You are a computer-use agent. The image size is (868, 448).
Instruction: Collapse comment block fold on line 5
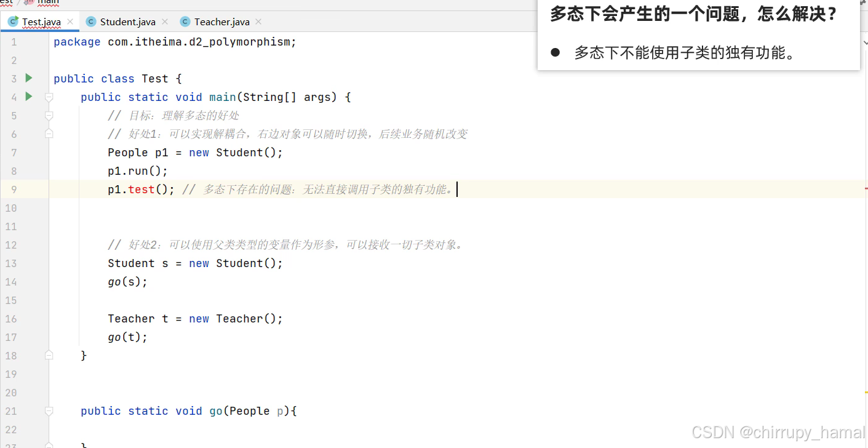pos(49,116)
